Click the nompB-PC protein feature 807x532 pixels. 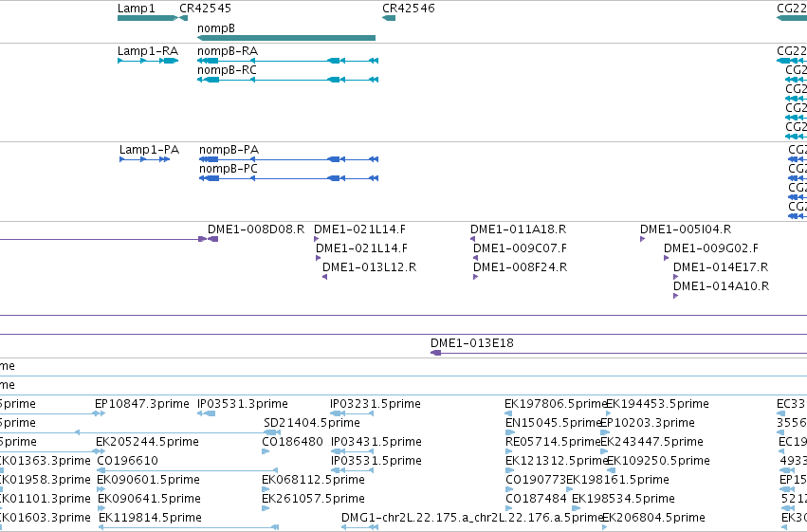[x=288, y=178]
